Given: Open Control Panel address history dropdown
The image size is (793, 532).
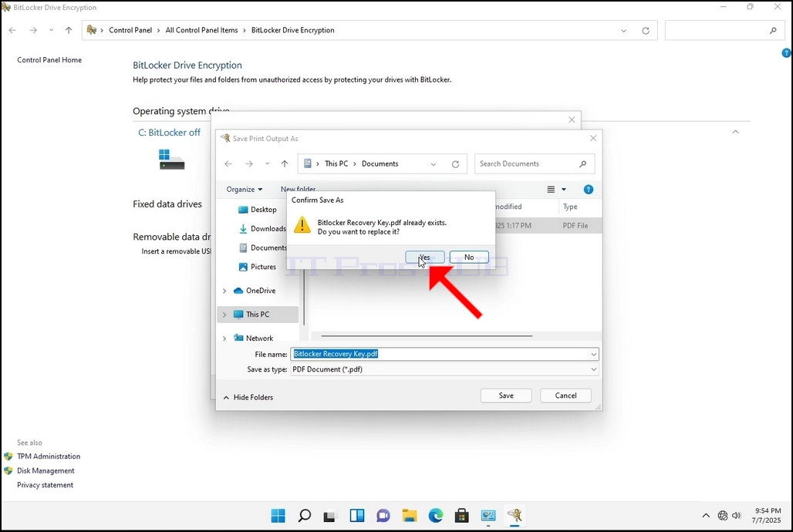Looking at the screenshot, I should coord(623,30).
